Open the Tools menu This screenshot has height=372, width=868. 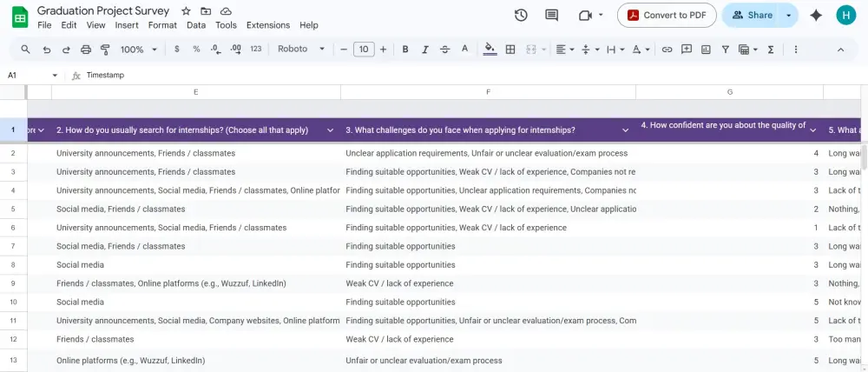coord(226,25)
